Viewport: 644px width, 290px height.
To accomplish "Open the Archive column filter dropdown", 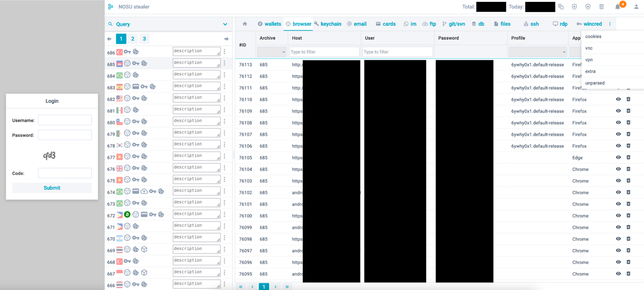I will tap(272, 52).
